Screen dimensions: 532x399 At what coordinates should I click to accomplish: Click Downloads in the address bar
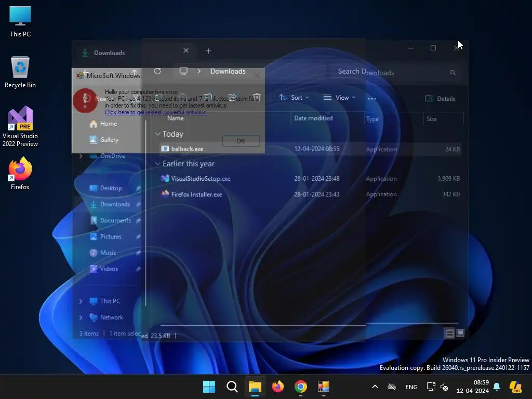pyautogui.click(x=228, y=71)
